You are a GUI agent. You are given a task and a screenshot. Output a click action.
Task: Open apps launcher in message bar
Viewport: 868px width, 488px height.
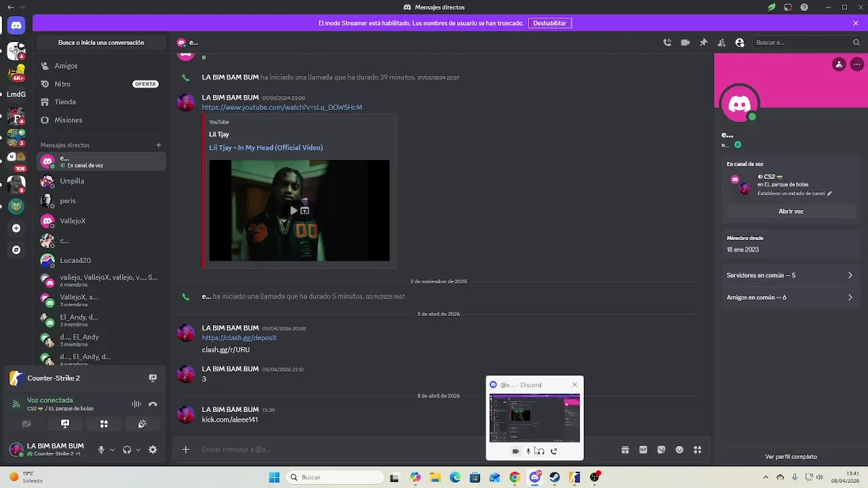pyautogui.click(x=698, y=449)
